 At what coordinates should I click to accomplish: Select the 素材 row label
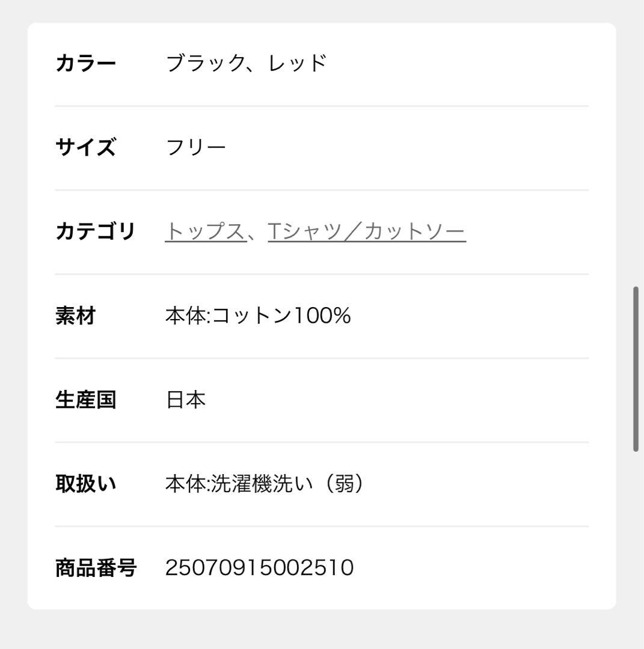pyautogui.click(x=75, y=315)
